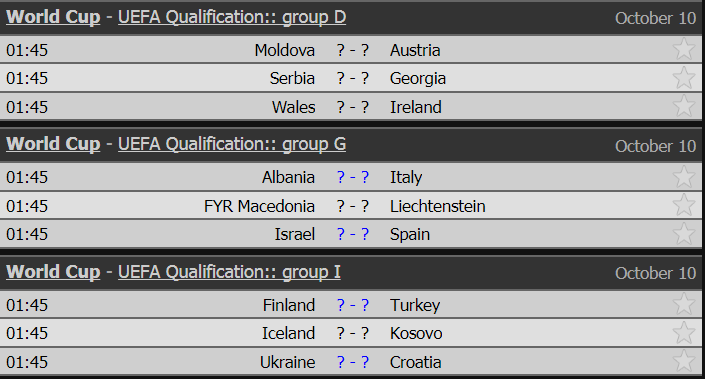The height and width of the screenshot is (379, 705).
Task: Open the Albania vs Italy score link
Action: pos(353,177)
